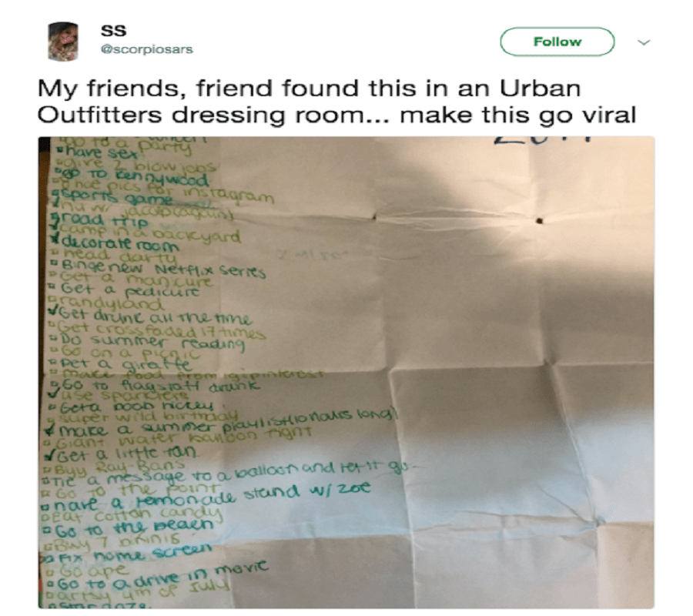Click the display name SS

pyautogui.click(x=114, y=30)
